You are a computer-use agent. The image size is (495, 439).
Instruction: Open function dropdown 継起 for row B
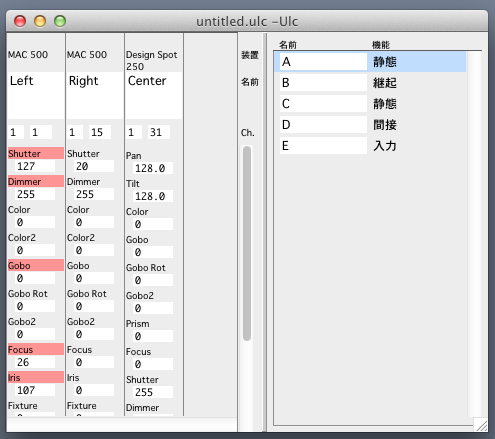[385, 83]
